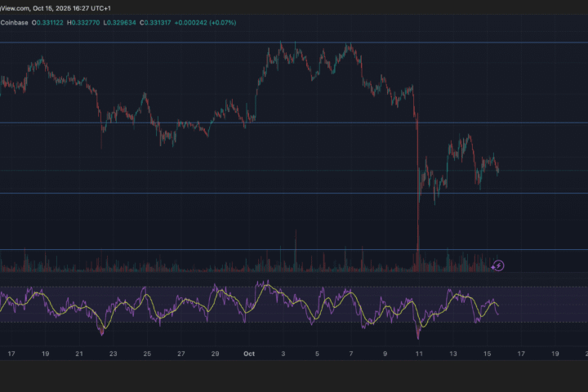Screen dimensions: 588x392
Task: Click the 23 date label on time axis
Action: tap(113, 354)
